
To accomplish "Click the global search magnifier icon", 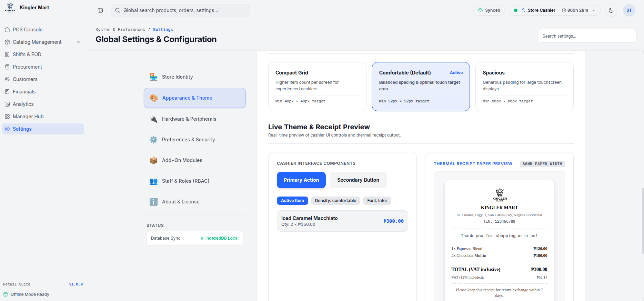I will (x=117, y=10).
